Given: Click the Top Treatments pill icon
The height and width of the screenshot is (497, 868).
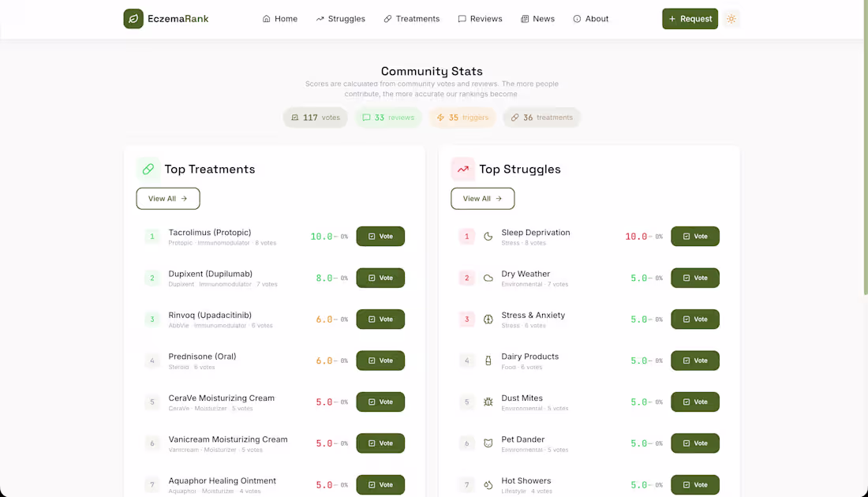Looking at the screenshot, I should pyautogui.click(x=148, y=169).
